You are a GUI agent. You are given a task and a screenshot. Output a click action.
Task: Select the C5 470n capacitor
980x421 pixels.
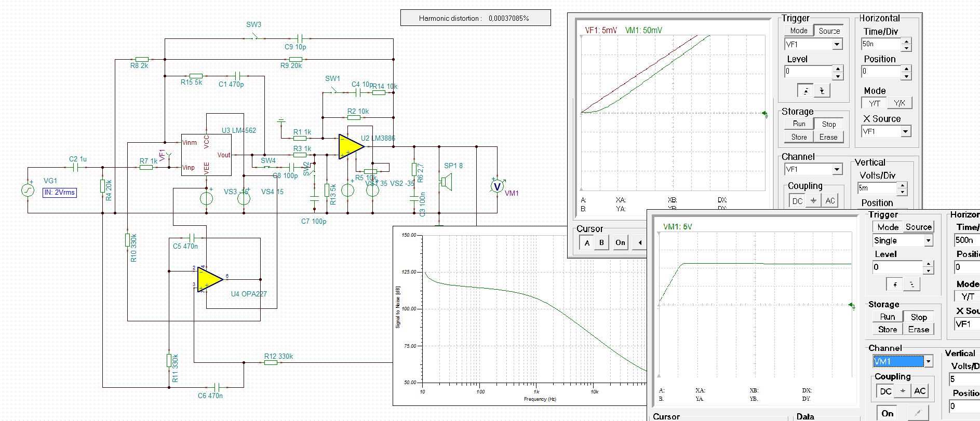(192, 238)
